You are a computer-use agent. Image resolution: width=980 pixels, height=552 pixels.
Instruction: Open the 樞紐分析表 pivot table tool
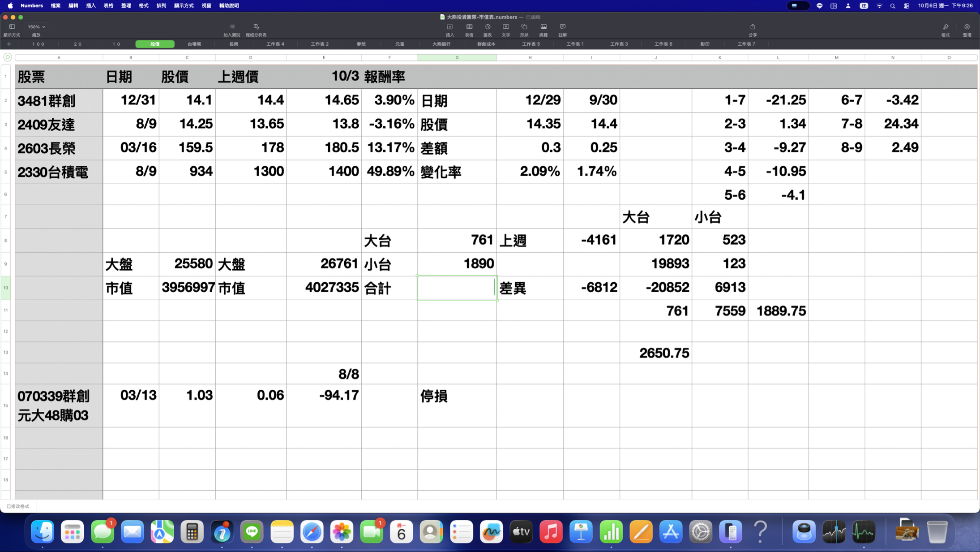pyautogui.click(x=256, y=27)
